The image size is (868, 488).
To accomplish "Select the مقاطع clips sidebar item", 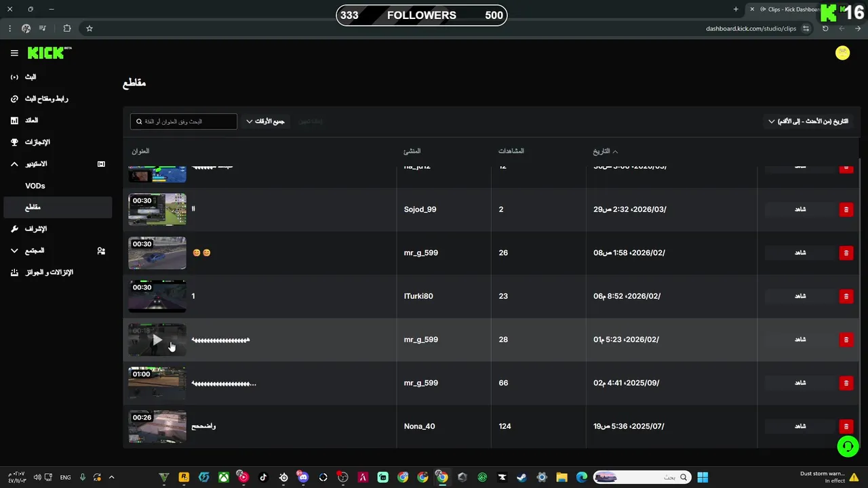I will click(58, 207).
